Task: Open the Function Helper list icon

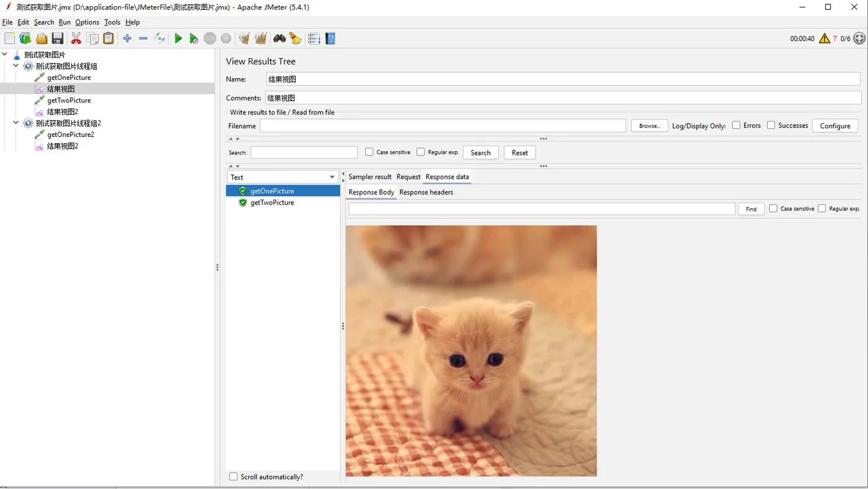Action: click(314, 38)
